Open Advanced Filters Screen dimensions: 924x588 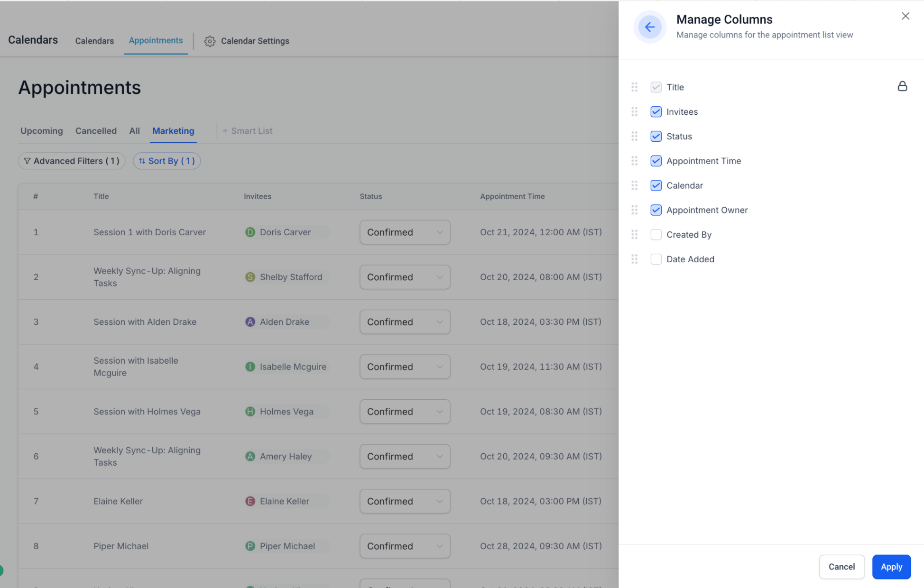click(x=72, y=161)
